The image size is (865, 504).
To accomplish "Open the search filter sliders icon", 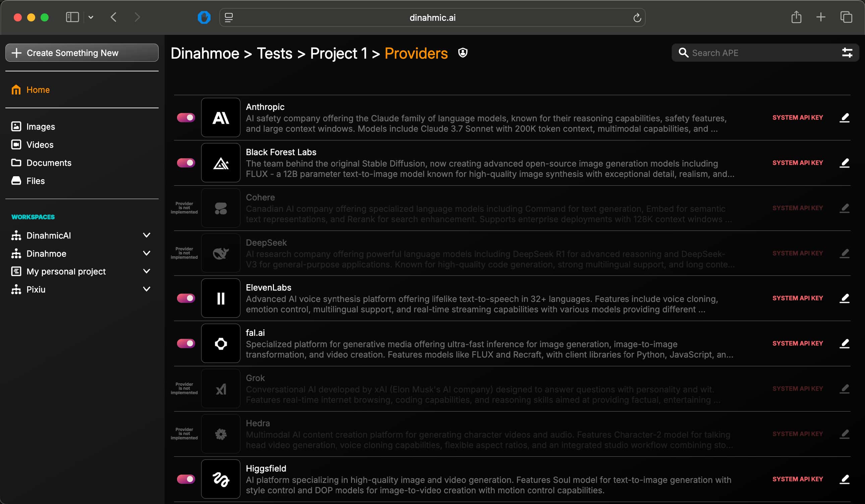I will tap(847, 53).
